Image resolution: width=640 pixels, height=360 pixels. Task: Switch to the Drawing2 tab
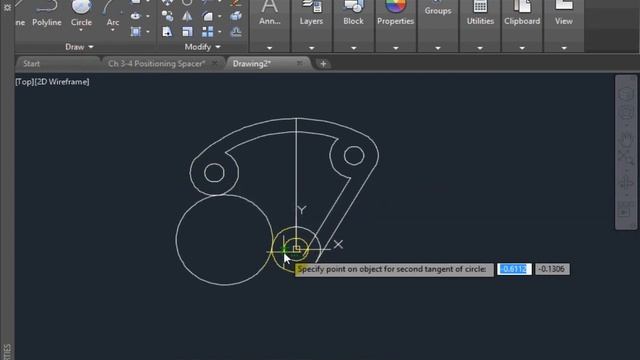click(x=252, y=64)
